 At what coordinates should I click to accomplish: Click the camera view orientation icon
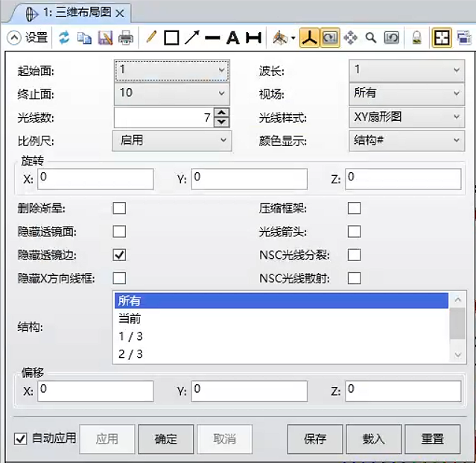point(280,38)
